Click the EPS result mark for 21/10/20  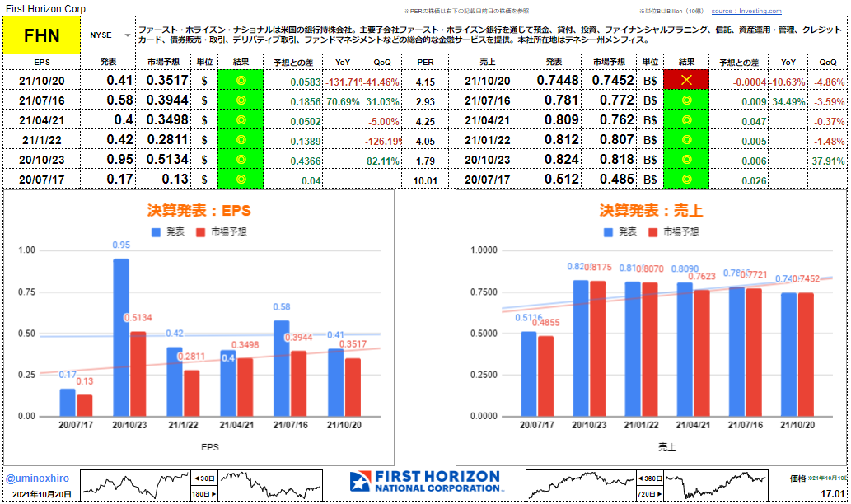(x=241, y=81)
